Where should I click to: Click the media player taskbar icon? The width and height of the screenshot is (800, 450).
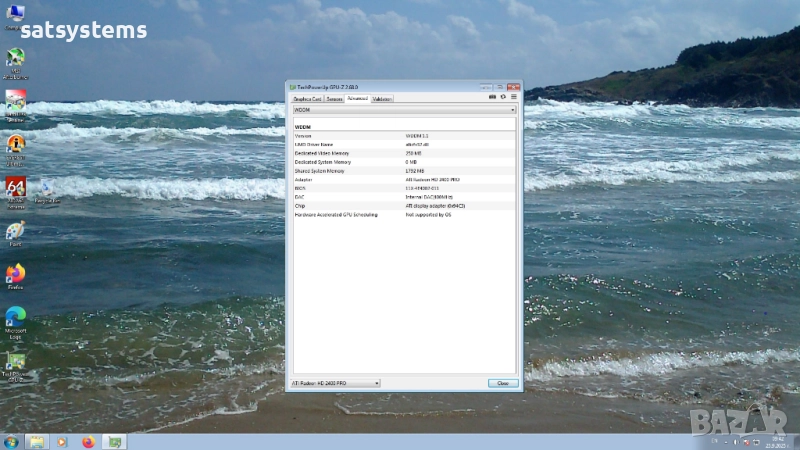[62, 441]
